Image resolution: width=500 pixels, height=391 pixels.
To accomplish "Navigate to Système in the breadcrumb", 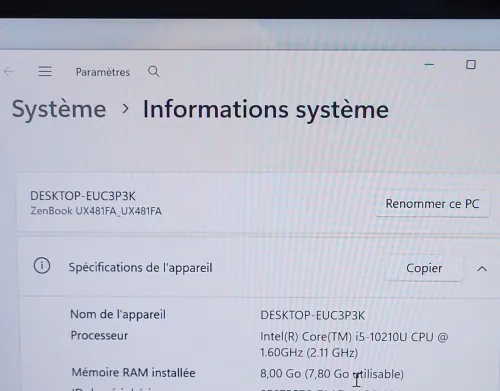I will [x=59, y=109].
